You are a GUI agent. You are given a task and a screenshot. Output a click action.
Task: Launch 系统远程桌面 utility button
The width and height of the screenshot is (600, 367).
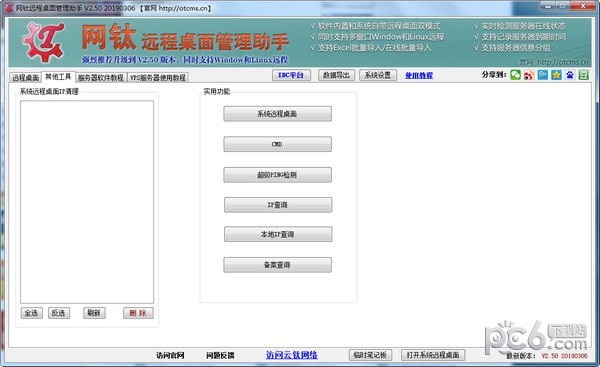click(x=277, y=114)
